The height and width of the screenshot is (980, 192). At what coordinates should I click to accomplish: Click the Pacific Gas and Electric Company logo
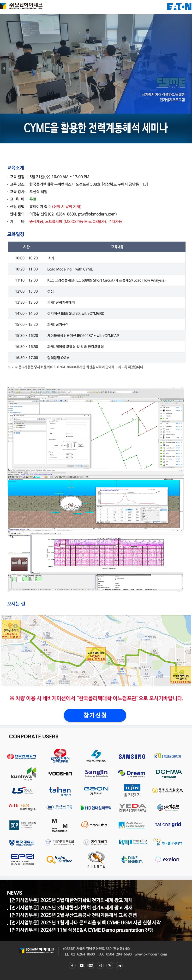[132, 825]
